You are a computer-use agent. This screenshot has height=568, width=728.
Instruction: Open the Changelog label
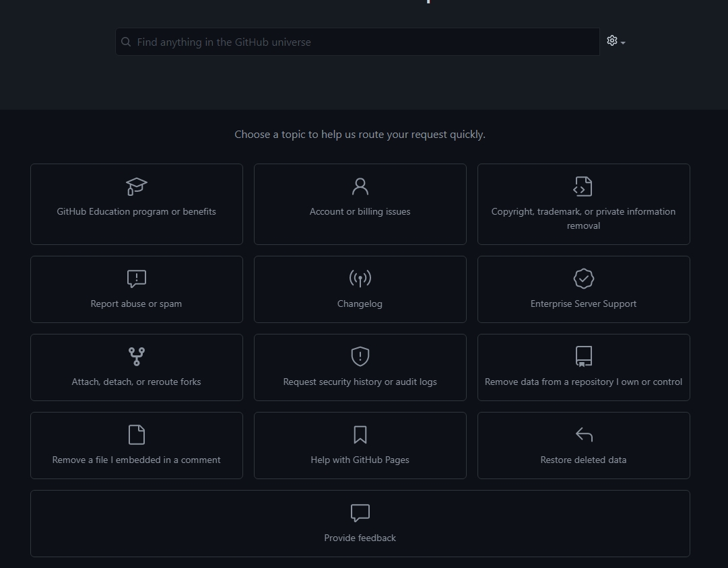click(360, 304)
